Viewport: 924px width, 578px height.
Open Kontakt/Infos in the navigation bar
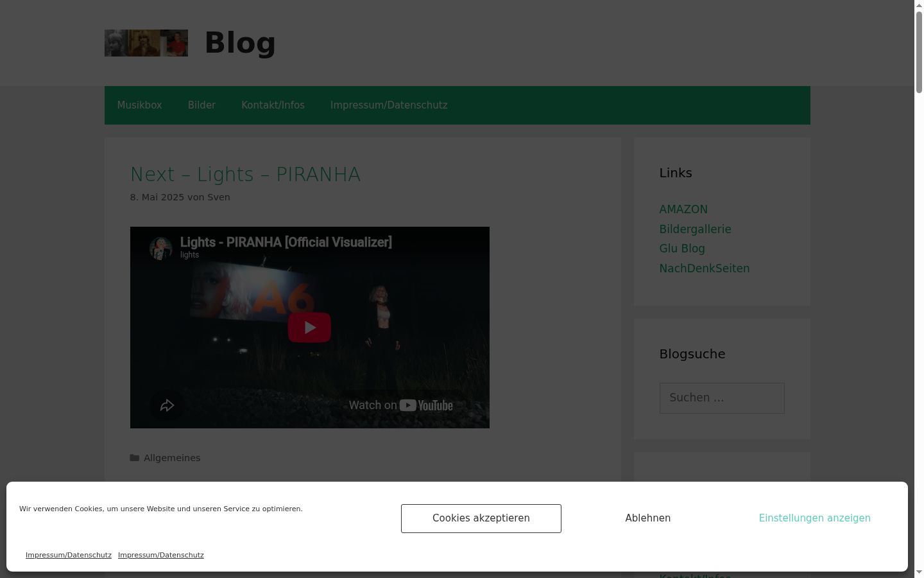point(273,105)
